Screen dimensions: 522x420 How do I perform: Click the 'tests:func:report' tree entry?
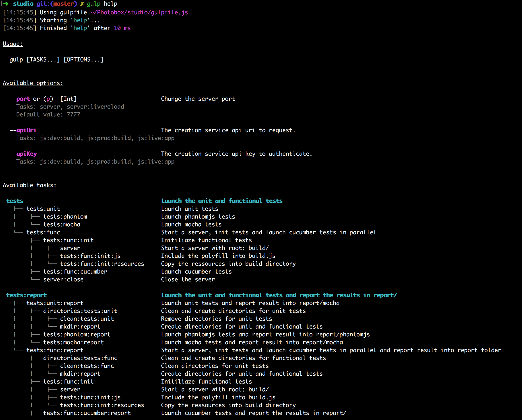point(55,350)
